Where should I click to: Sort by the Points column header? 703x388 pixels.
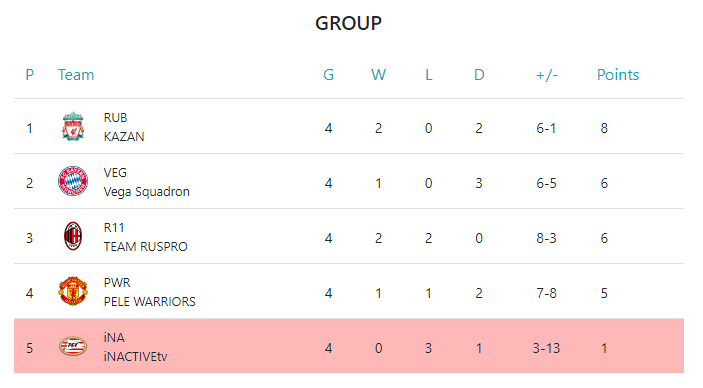click(618, 74)
